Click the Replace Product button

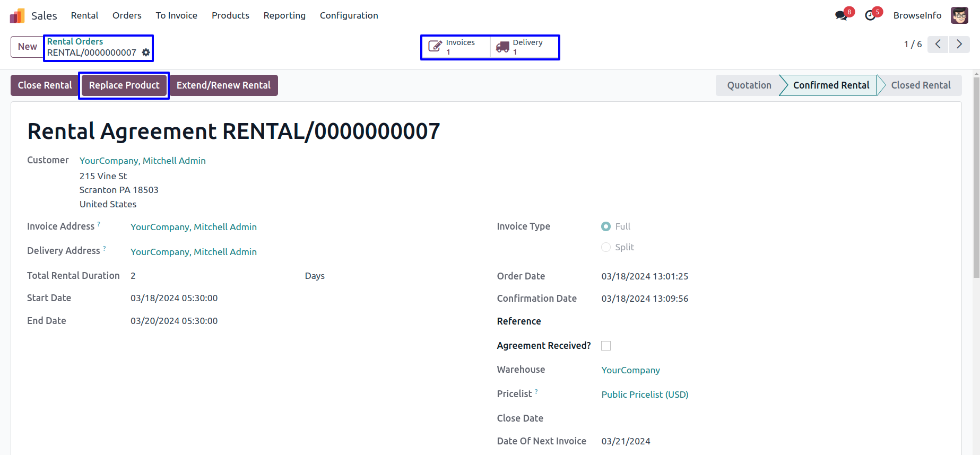click(124, 85)
